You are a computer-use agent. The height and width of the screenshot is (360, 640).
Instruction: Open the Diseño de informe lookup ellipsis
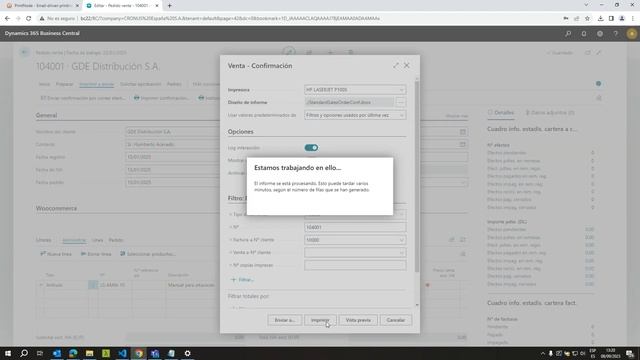(x=401, y=102)
